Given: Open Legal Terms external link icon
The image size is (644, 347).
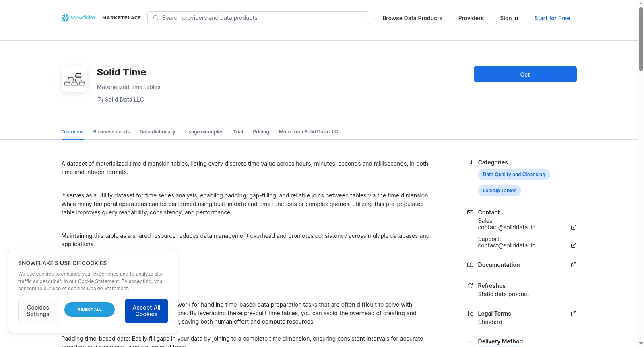Looking at the screenshot, I should pyautogui.click(x=574, y=314).
